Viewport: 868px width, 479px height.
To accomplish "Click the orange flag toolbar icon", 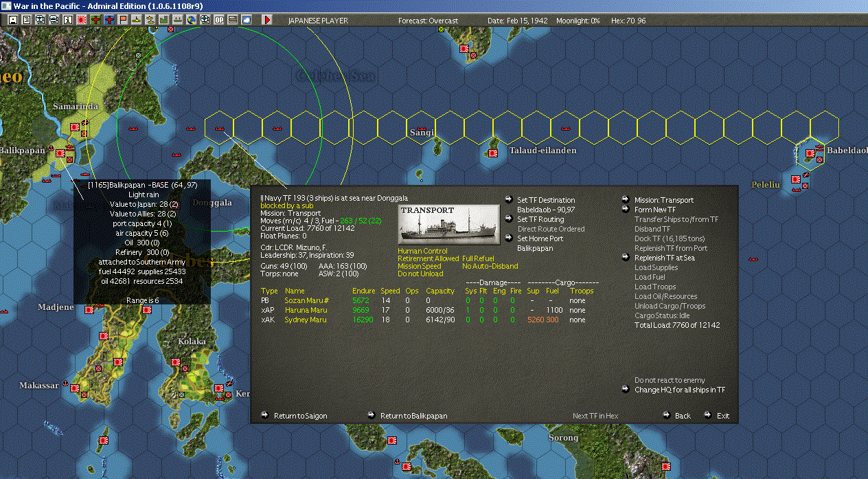I will (123, 20).
